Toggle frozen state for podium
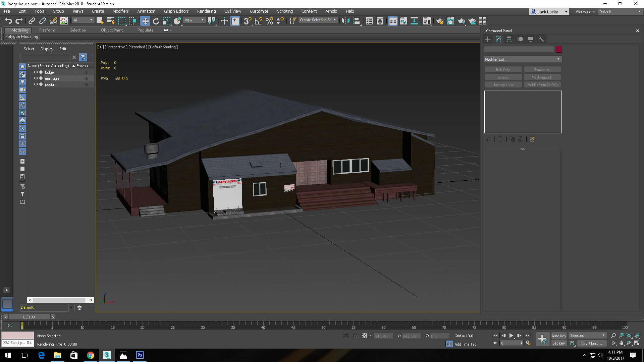The width and height of the screenshot is (644, 362). click(x=86, y=84)
